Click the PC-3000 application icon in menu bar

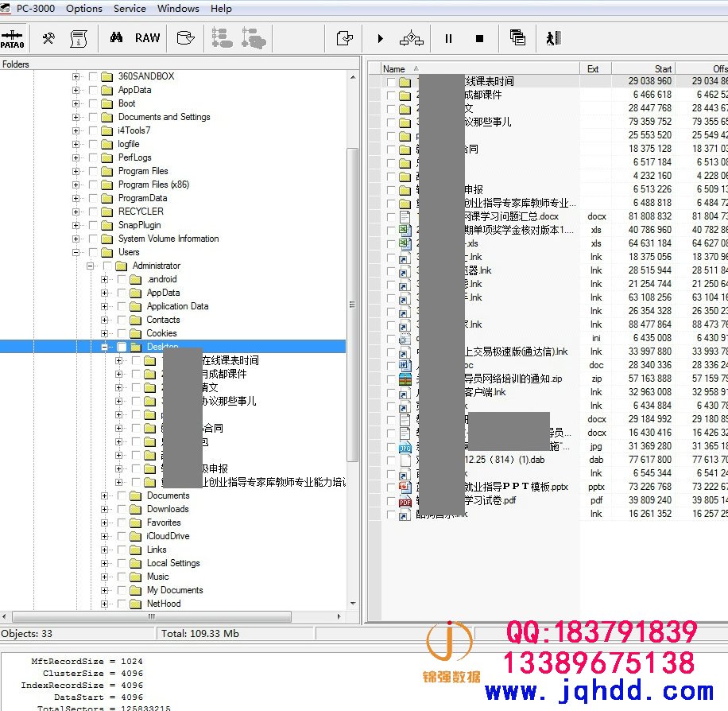pyautogui.click(x=5, y=9)
